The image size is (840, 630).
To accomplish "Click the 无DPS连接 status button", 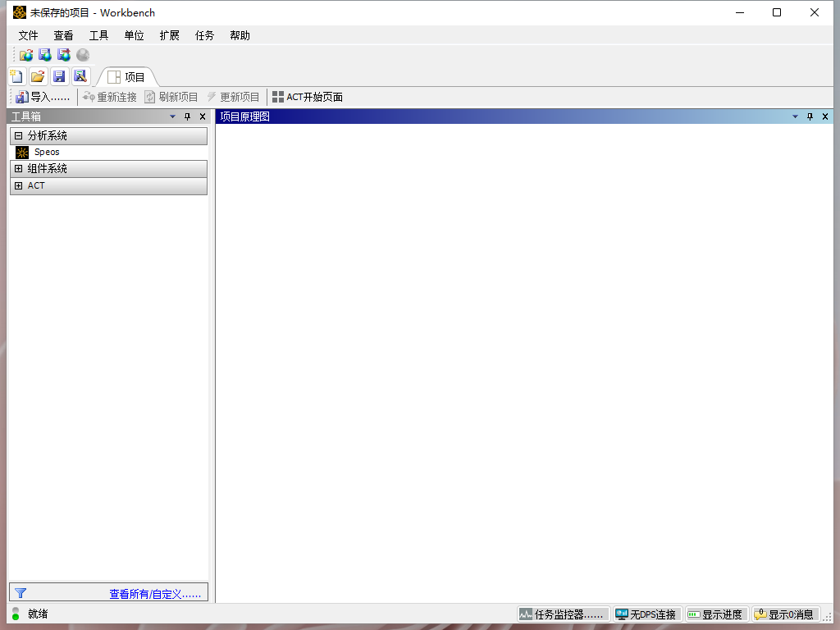I will pyautogui.click(x=647, y=614).
